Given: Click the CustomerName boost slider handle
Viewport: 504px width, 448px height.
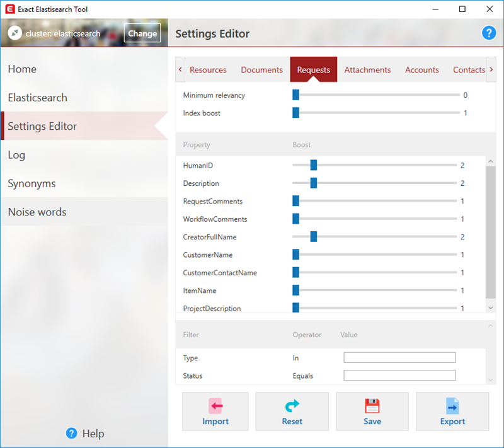Looking at the screenshot, I should click(x=295, y=255).
